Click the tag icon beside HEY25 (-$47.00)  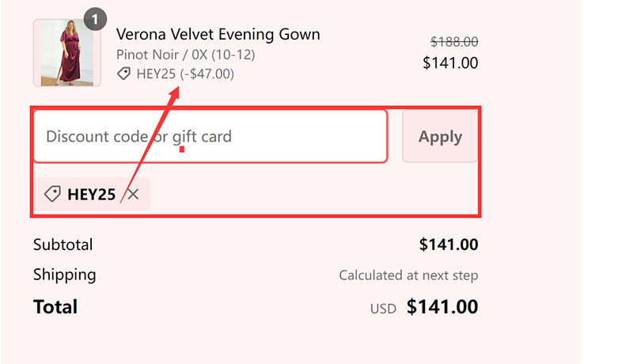123,74
